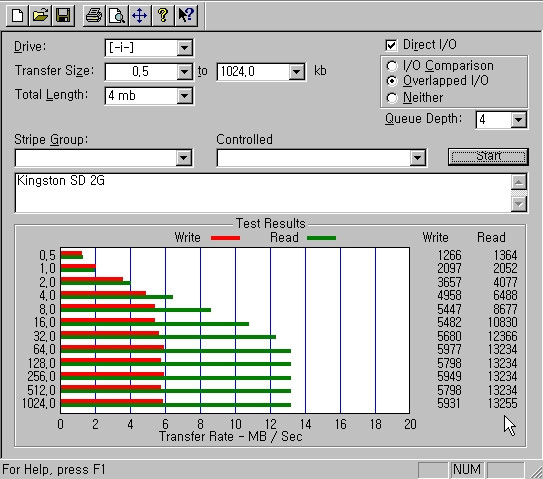Screen dimensions: 543x479
Task: Click the Print toolbar icon
Action: [94, 16]
